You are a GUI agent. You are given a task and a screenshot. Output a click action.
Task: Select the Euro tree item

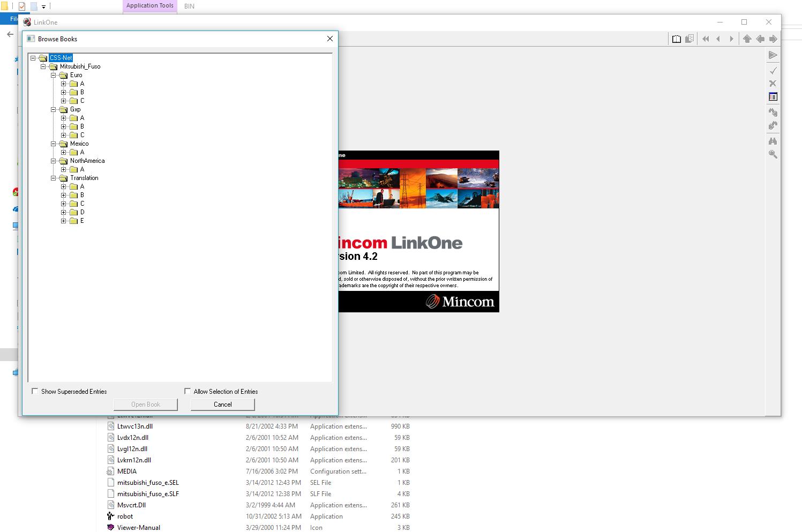pos(76,75)
